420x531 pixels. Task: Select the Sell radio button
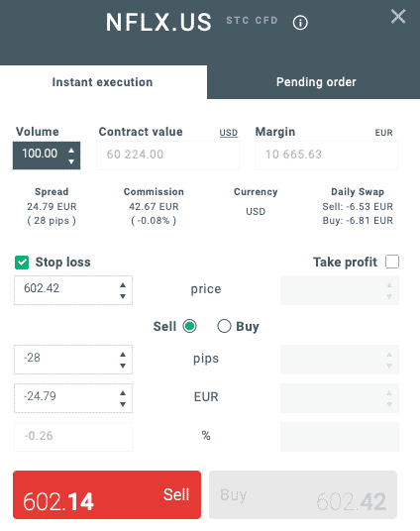[x=189, y=326]
